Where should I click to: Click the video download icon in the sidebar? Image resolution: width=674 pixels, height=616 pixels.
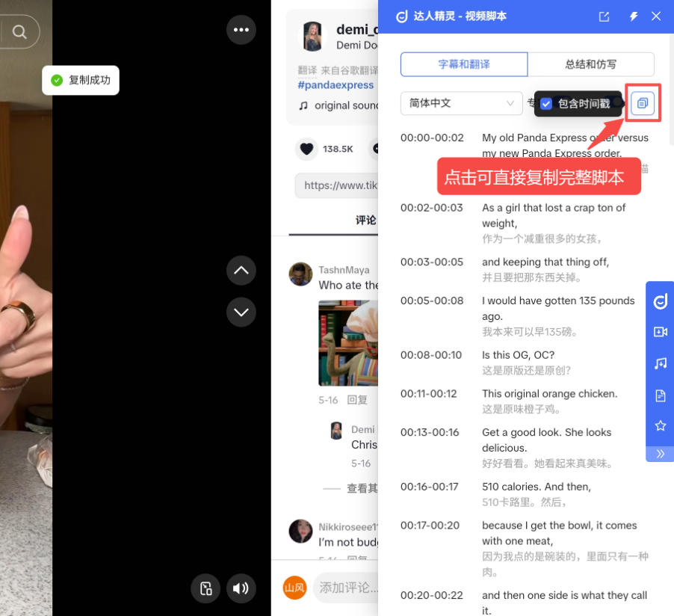coord(661,332)
